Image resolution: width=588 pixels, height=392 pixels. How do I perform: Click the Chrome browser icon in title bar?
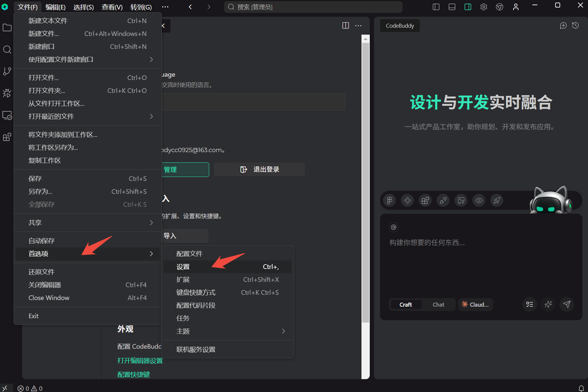[499, 7]
